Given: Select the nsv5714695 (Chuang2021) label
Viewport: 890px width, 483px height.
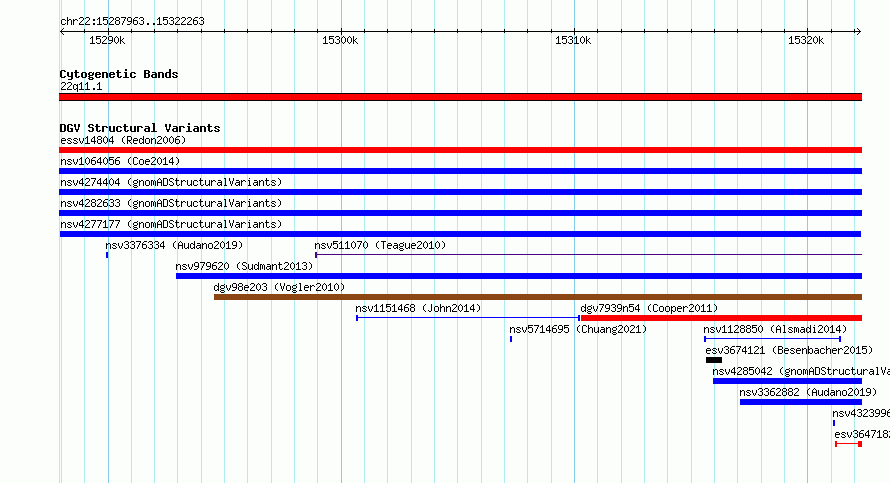Looking at the screenshot, I should coord(578,329).
